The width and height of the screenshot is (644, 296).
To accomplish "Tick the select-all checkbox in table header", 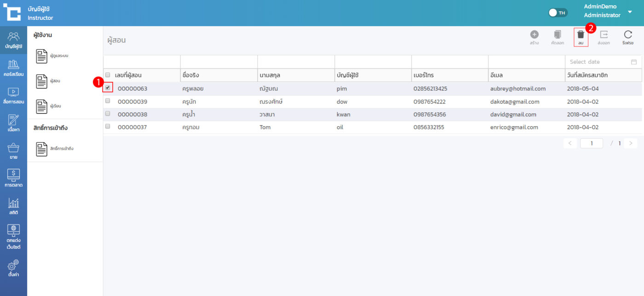I will 108,75.
